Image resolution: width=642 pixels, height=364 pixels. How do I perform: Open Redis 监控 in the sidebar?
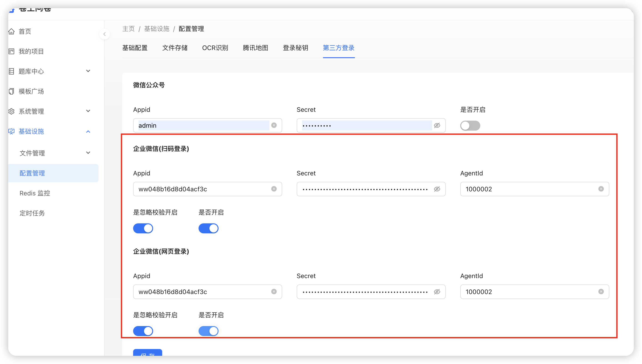35,193
